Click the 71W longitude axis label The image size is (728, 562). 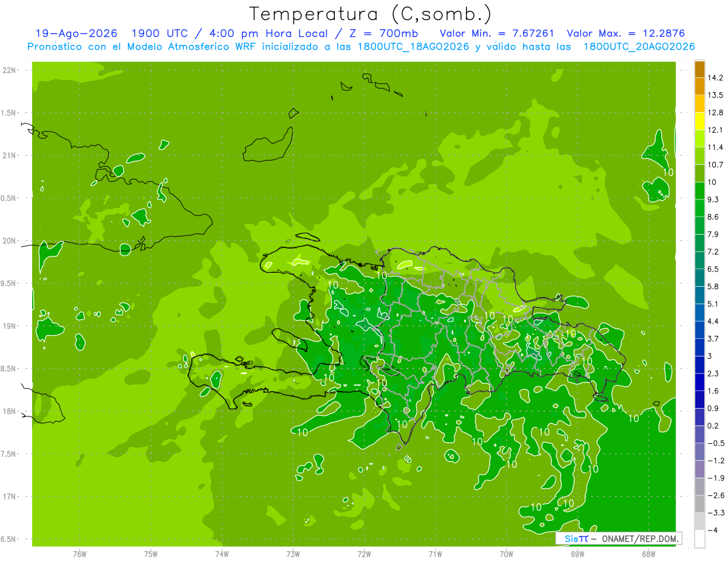435,554
